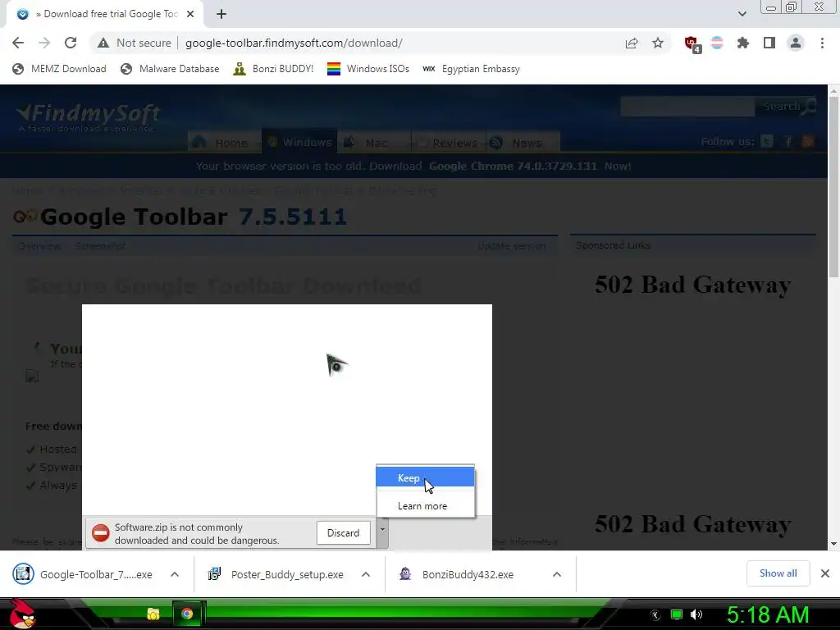This screenshot has width=840, height=630.
Task: Open the folder icon on taskbar
Action: (153, 614)
